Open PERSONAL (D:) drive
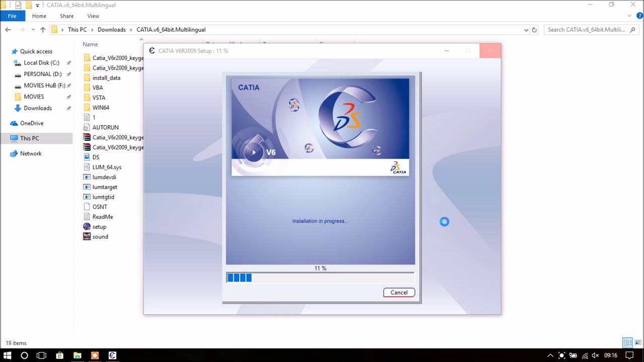The width and height of the screenshot is (644, 362). (x=42, y=74)
